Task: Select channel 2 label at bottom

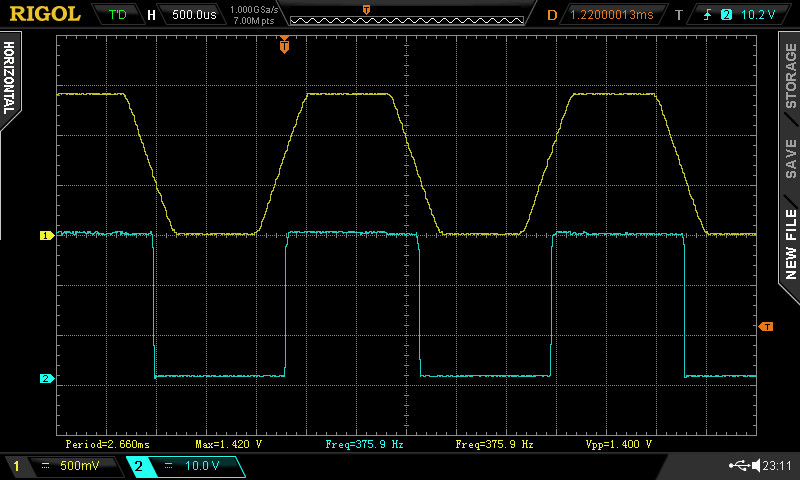Action: 138,466
